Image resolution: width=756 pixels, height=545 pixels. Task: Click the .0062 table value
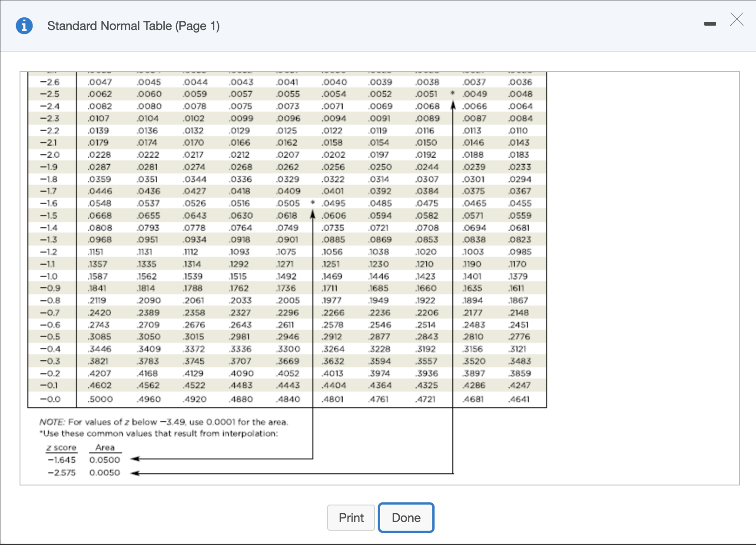point(99,94)
